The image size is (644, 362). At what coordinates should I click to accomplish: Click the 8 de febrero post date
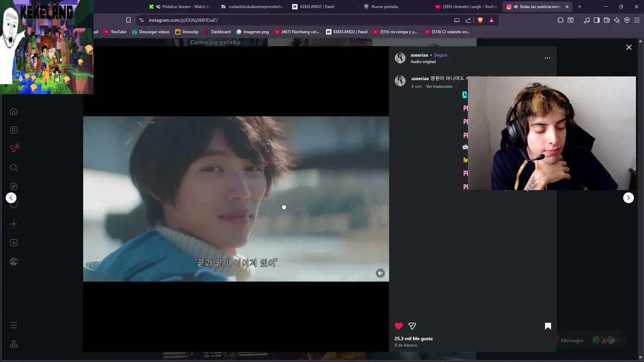[406, 345]
